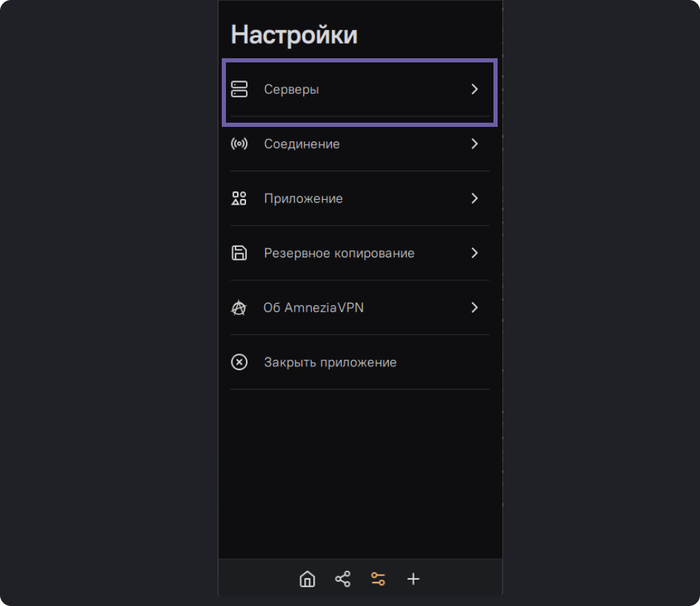Screen dimensions: 700x606
Task: Go to the Home tab icon
Action: [x=307, y=579]
